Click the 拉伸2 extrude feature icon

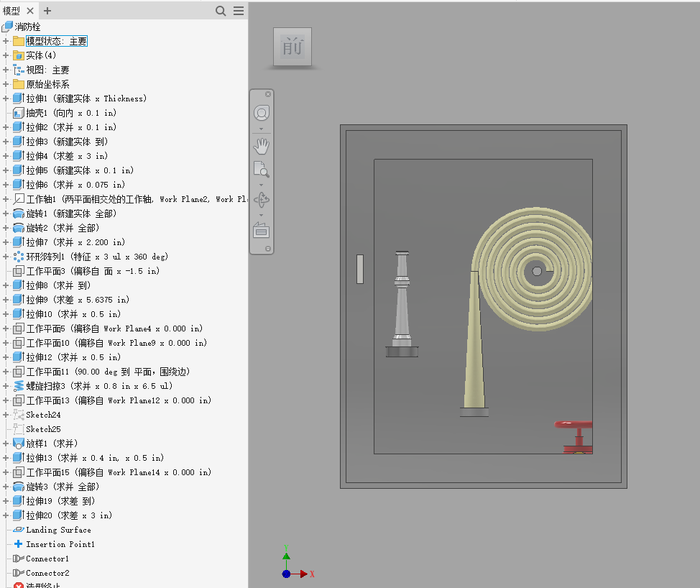(x=18, y=127)
